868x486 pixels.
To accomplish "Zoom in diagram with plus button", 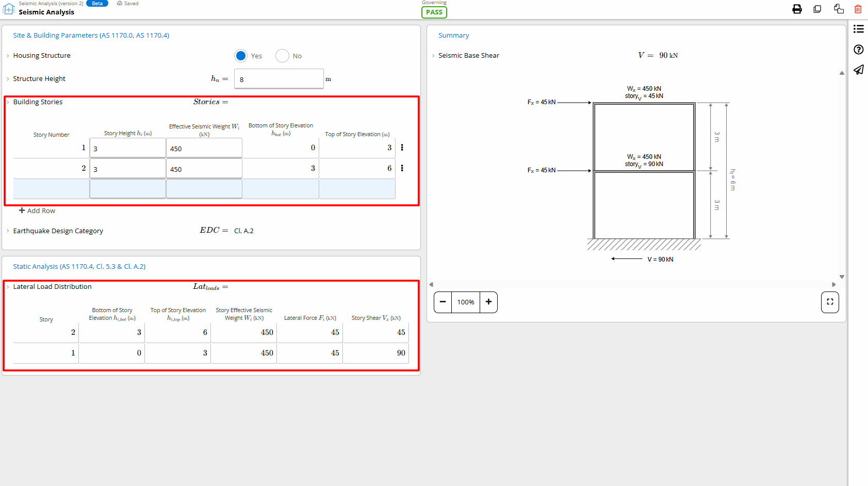I will (x=488, y=302).
